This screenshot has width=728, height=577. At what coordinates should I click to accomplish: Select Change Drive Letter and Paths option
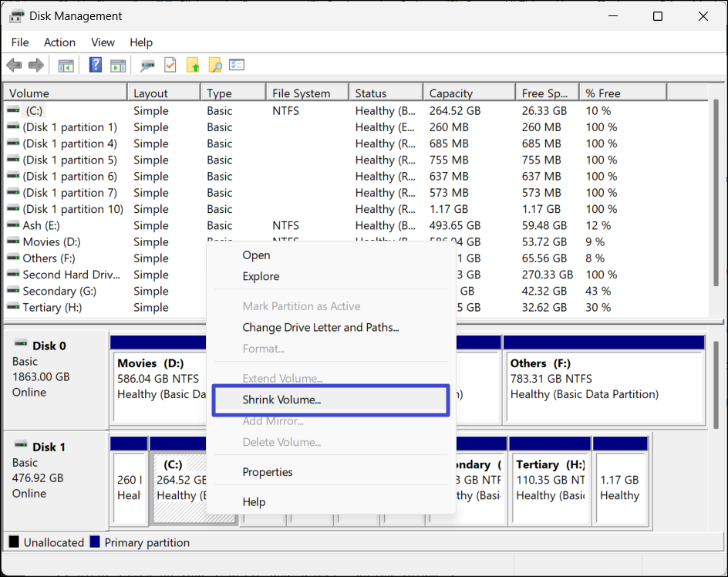pos(320,328)
